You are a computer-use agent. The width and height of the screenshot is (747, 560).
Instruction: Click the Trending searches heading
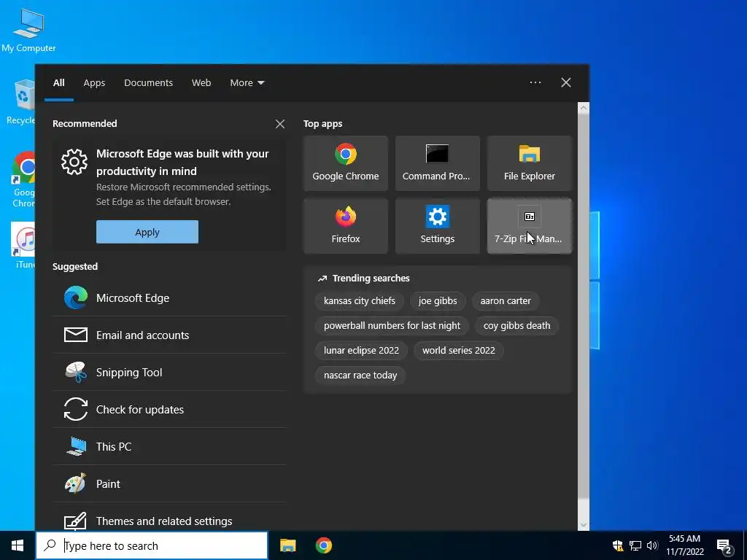371,279
